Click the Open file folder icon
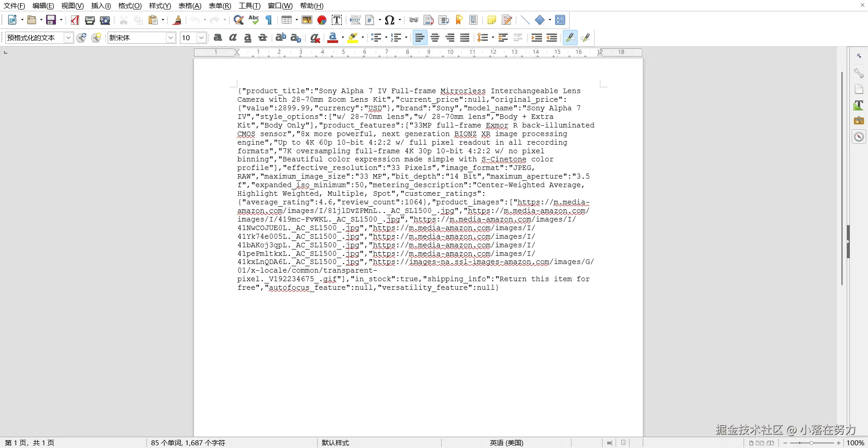Screen dimensions: 868x448 [32, 20]
